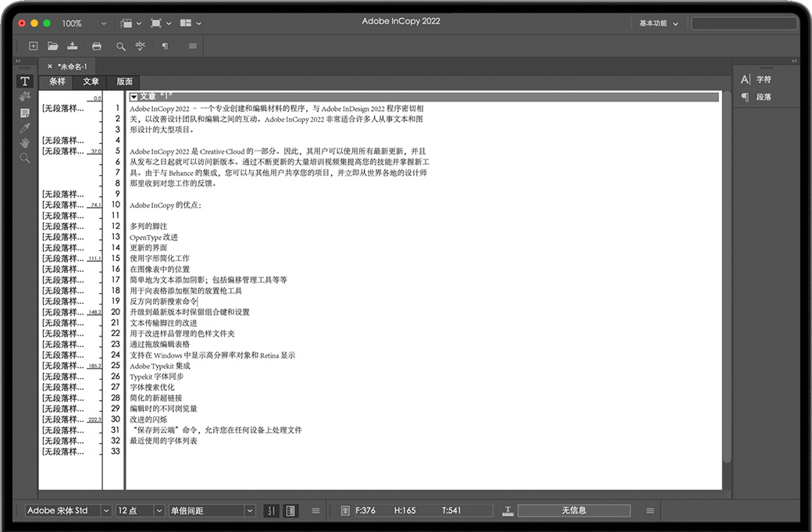Toggle the line numbers display button
Viewport: 812px width, 532px height.
(x=271, y=511)
